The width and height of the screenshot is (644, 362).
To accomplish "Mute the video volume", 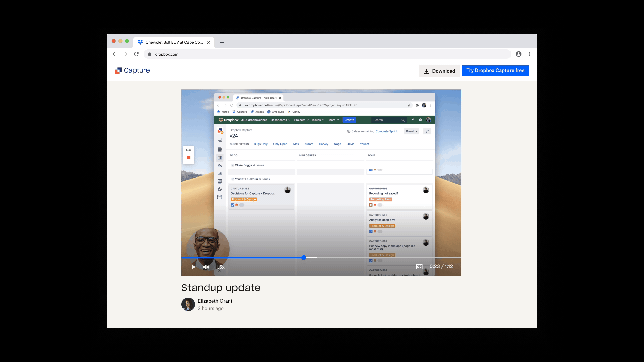I will (206, 267).
